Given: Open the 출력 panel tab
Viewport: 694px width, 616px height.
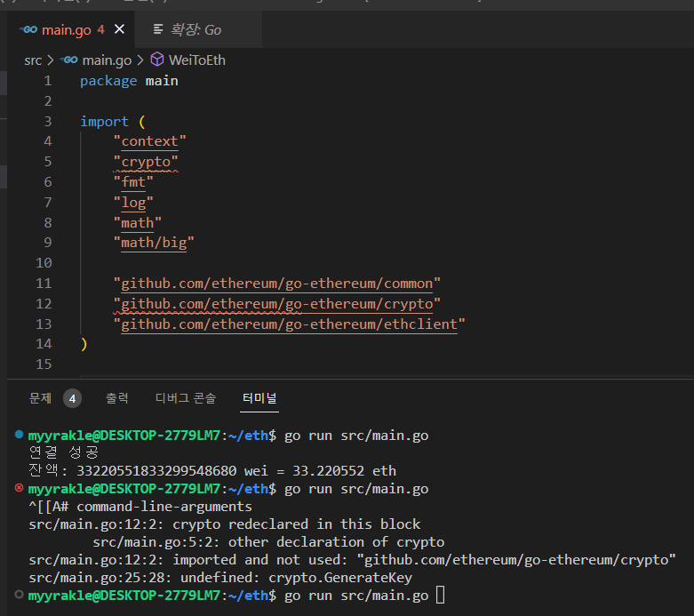Looking at the screenshot, I should [117, 398].
